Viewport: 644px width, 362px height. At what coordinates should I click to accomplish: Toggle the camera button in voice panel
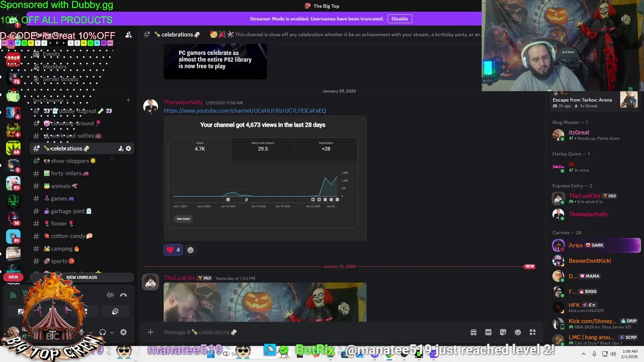pos(21,312)
